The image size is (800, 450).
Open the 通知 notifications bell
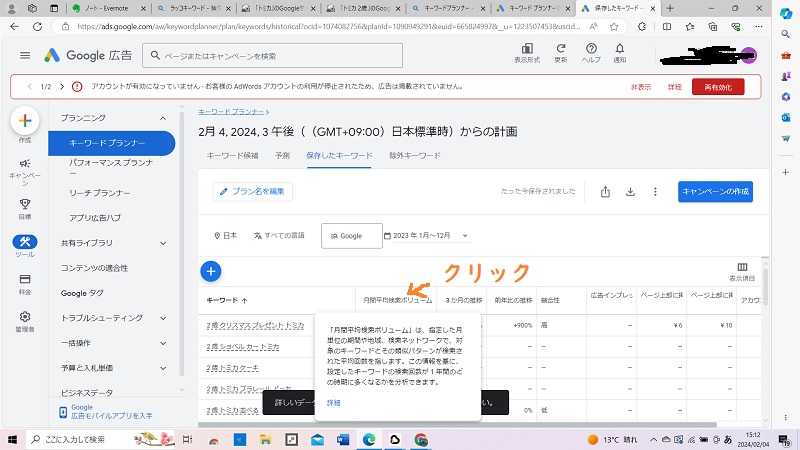pyautogui.click(x=619, y=53)
